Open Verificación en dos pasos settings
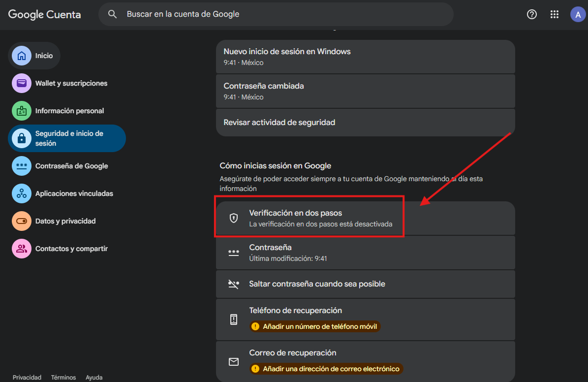Image resolution: width=588 pixels, height=382 pixels. tap(365, 218)
